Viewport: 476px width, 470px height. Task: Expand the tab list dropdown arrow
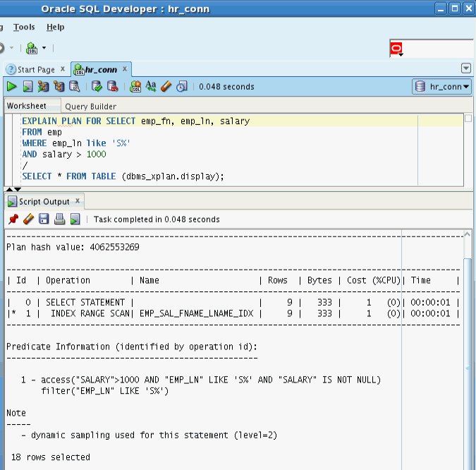click(x=465, y=68)
